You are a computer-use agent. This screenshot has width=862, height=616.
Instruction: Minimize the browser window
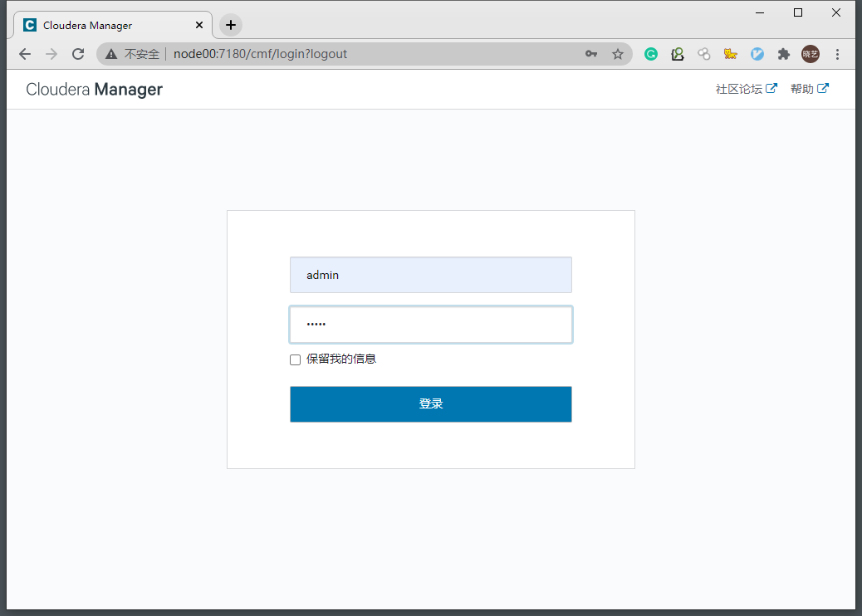tap(760, 12)
